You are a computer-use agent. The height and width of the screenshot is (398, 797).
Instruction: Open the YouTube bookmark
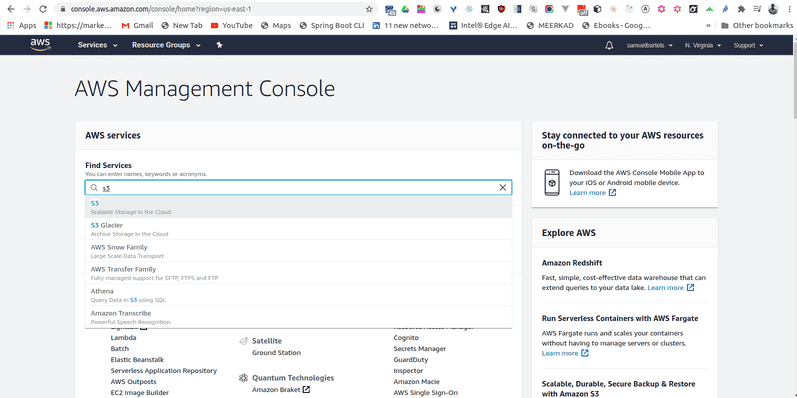pos(231,25)
